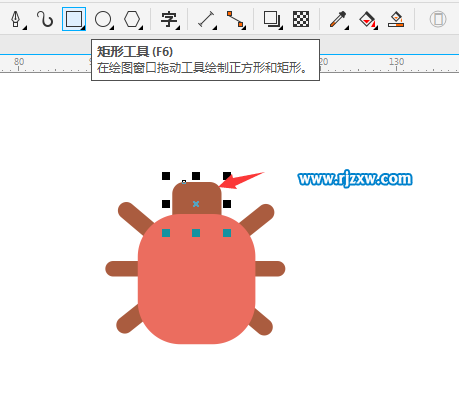Select the Transparency checkerboard tool
The image size is (459, 410).
point(301,19)
